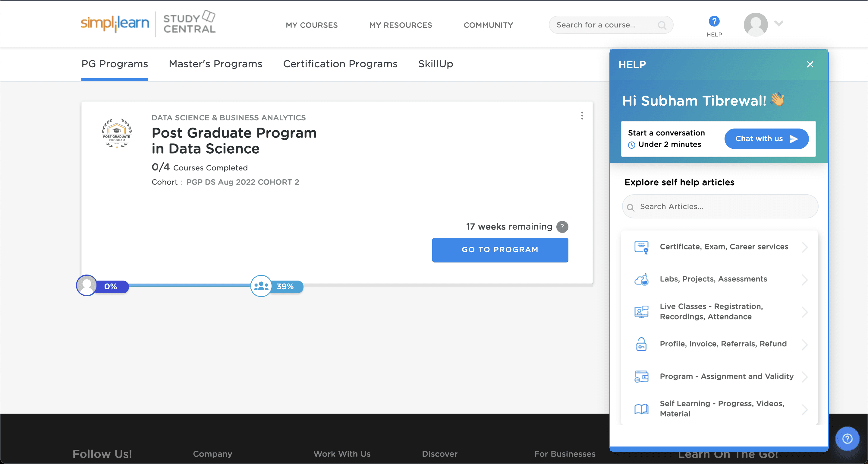Screen dimensions: 868x464
Task: Click the Simplilearn logo
Action: (115, 23)
